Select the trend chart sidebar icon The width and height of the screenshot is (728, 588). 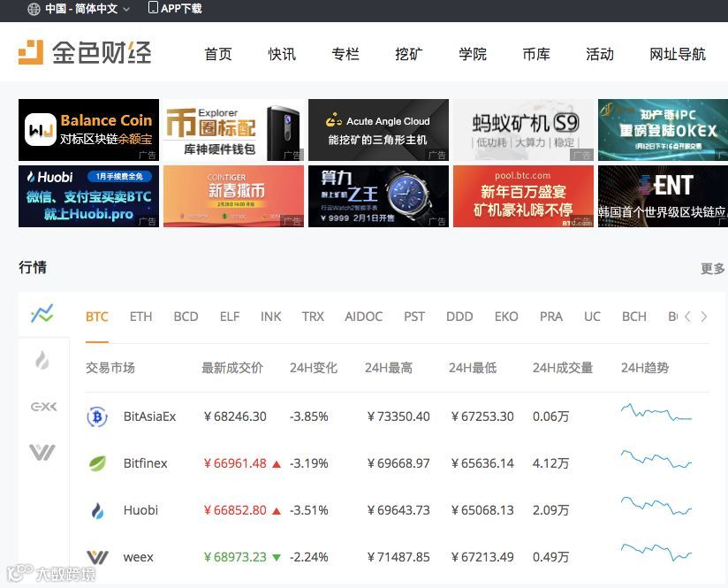(x=42, y=314)
